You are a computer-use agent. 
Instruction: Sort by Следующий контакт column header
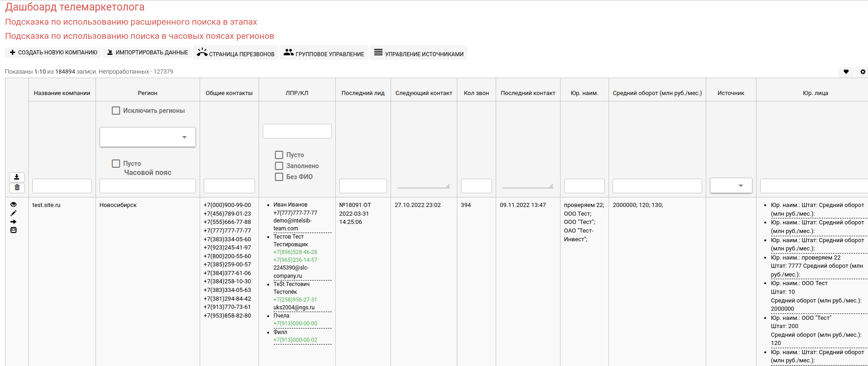[423, 93]
